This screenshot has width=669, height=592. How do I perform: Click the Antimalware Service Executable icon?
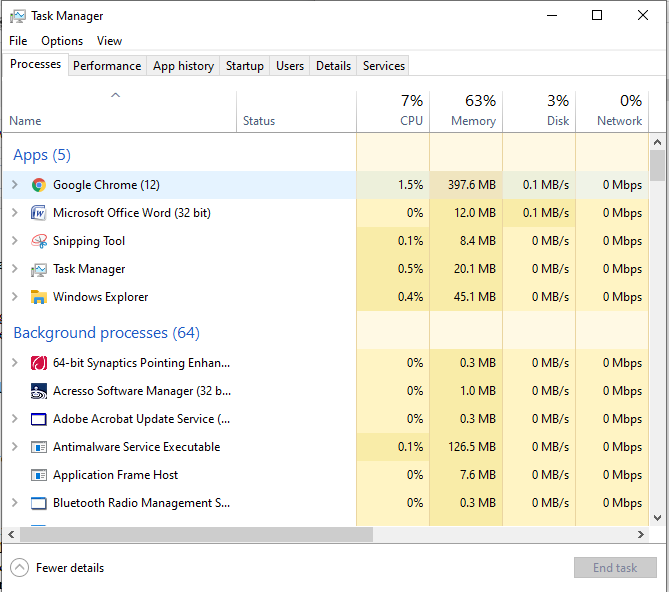[x=39, y=447]
